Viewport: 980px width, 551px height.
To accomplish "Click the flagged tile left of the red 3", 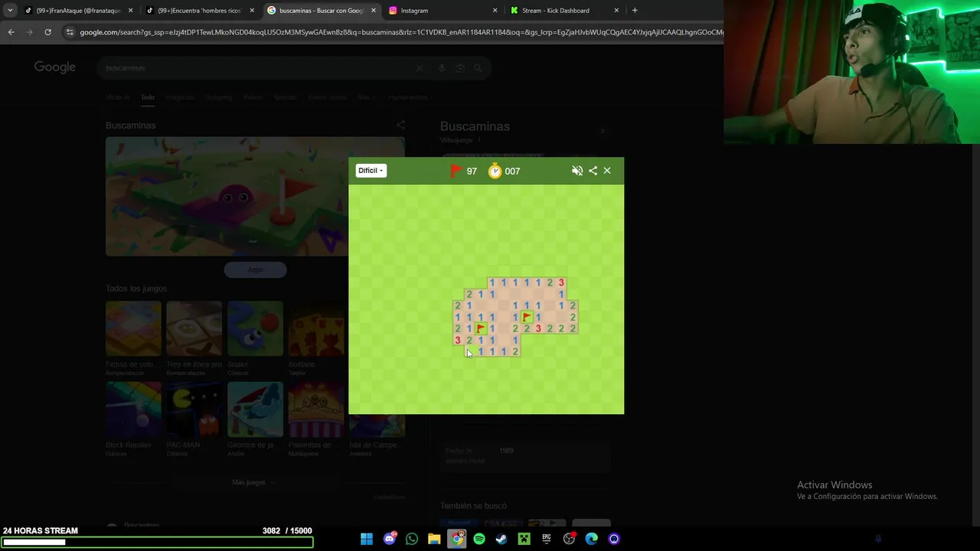I will [527, 317].
